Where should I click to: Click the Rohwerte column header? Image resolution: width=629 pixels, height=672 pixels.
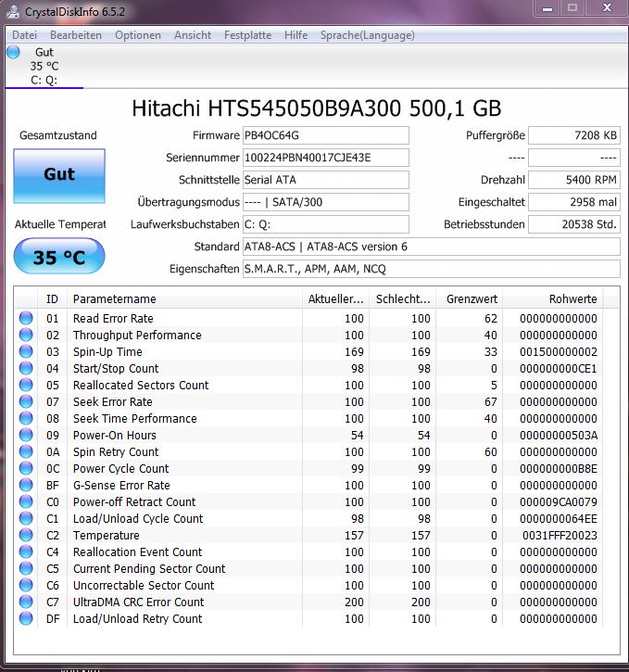pos(553,298)
